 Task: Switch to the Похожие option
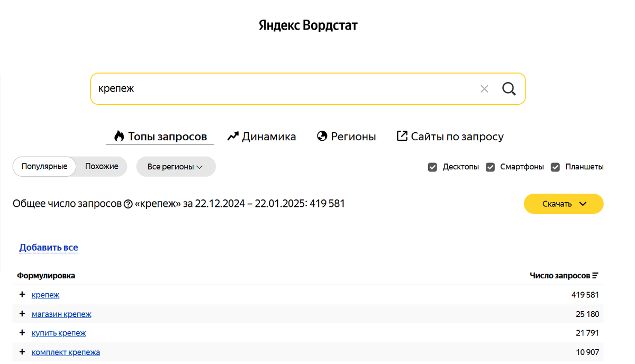[102, 166]
